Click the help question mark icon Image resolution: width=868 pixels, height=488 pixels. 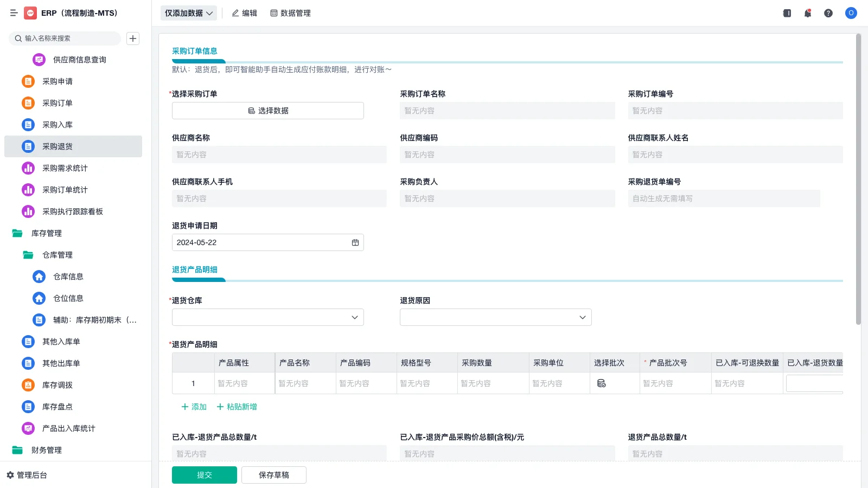(828, 13)
